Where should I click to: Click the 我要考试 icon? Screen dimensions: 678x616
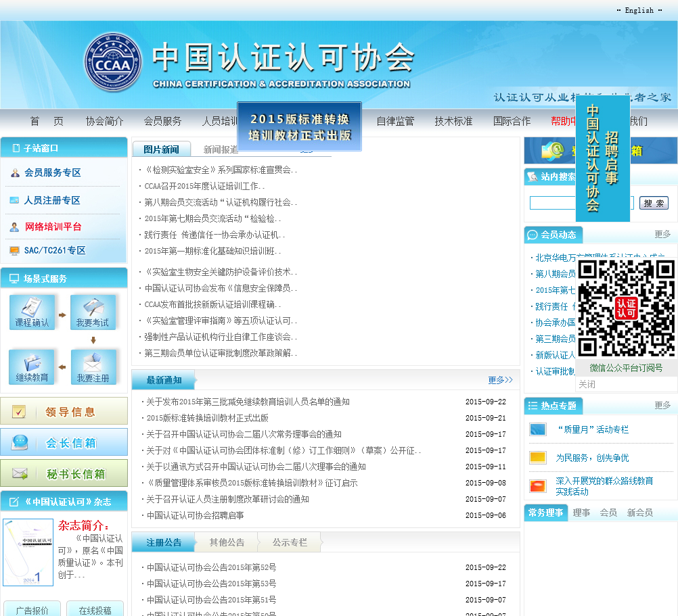(93, 312)
